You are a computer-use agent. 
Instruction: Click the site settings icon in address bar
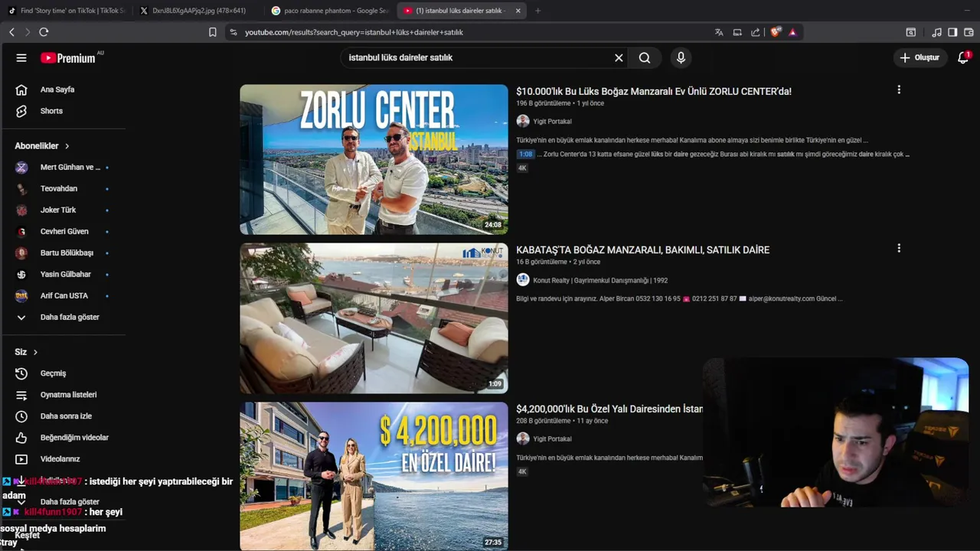pyautogui.click(x=234, y=32)
